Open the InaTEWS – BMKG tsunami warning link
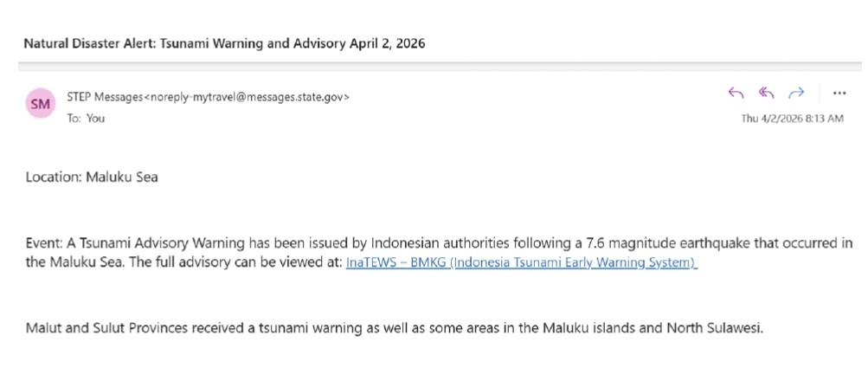Screen dimensions: 868x368 pos(521,263)
